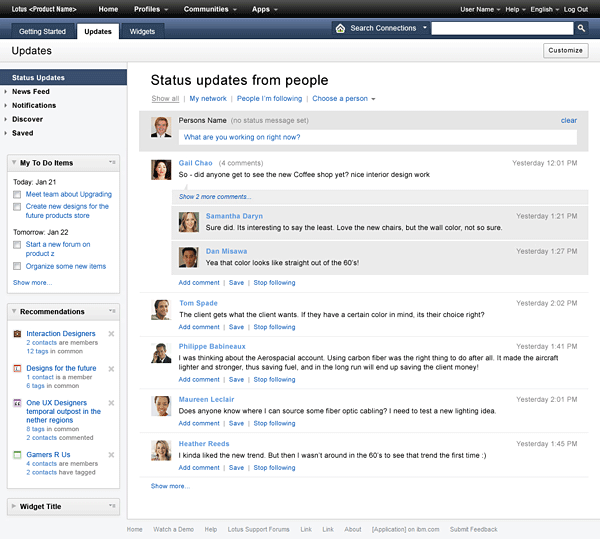The width and height of the screenshot is (600, 539).
Task: Filter by People I'm following
Action: tap(269, 99)
